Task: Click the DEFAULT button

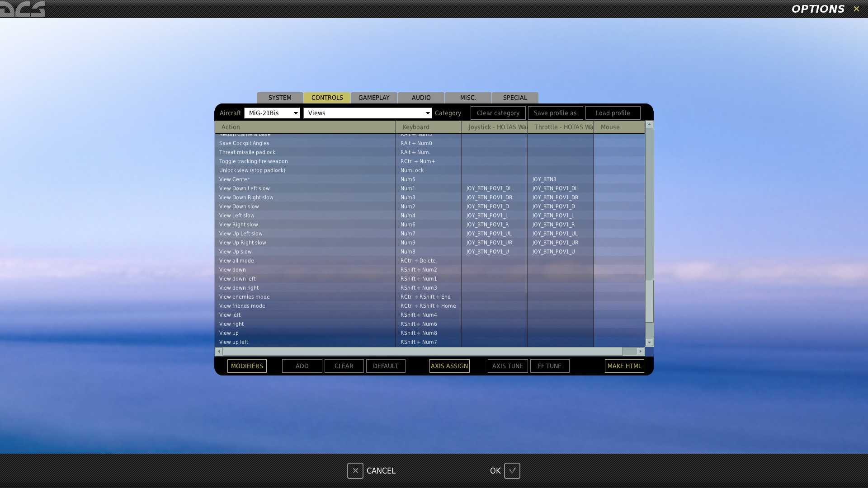Action: tap(386, 366)
